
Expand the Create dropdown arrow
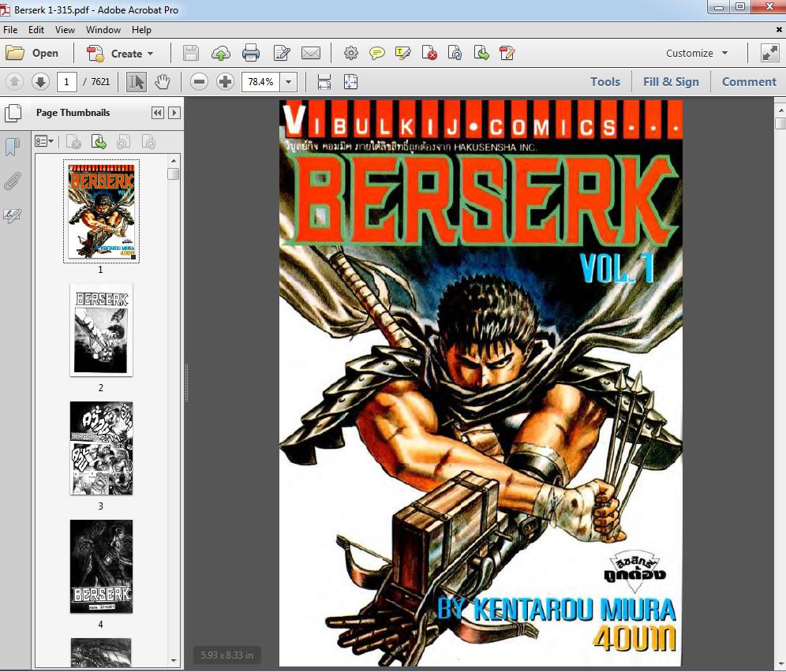151,53
